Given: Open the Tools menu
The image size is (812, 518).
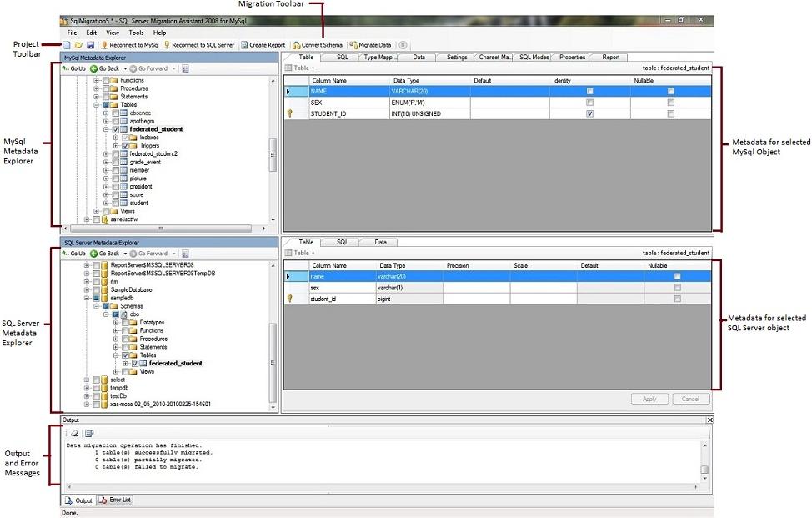Looking at the screenshot, I should [x=137, y=33].
